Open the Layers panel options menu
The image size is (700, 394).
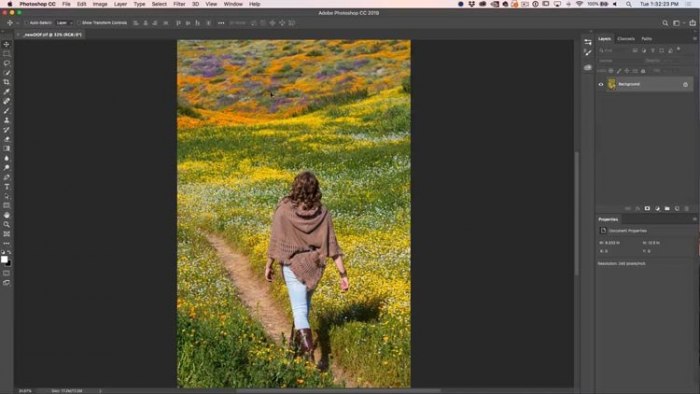pos(695,39)
